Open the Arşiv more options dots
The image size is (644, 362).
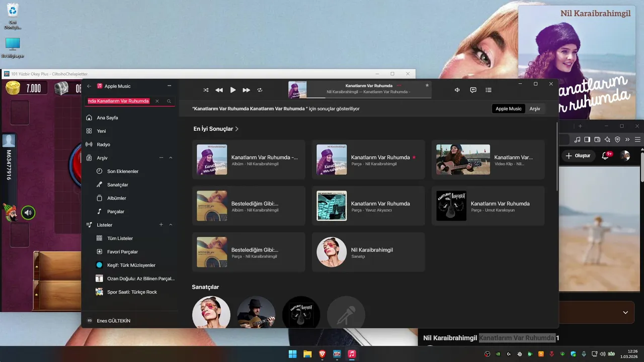(x=161, y=158)
